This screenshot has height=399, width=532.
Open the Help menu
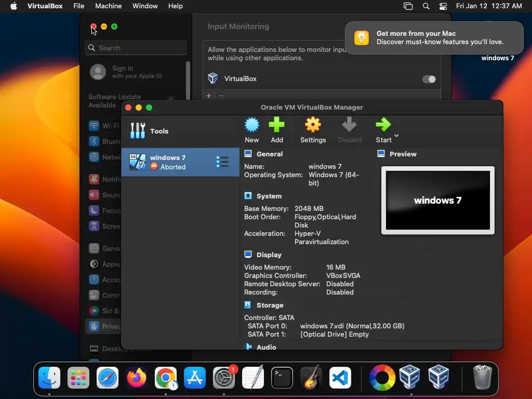click(176, 6)
